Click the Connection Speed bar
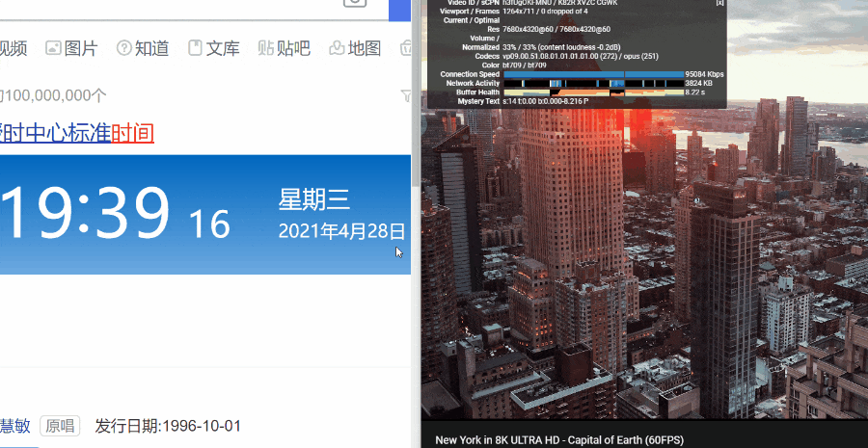The image size is (868, 448). 592,74
